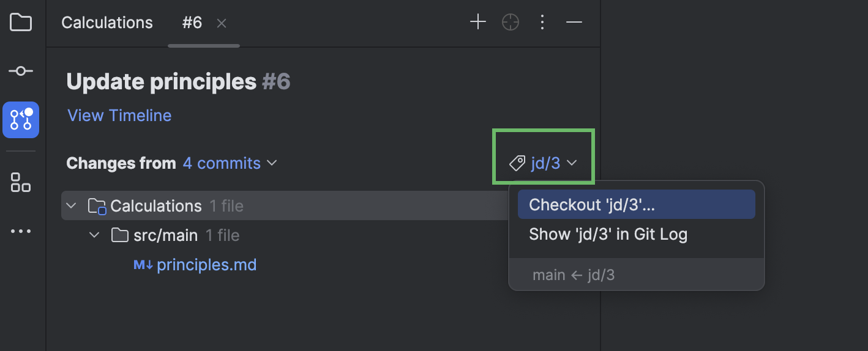Viewport: 868px width, 351px height.
Task: Collapse the Calculations tree node
Action: [72, 206]
